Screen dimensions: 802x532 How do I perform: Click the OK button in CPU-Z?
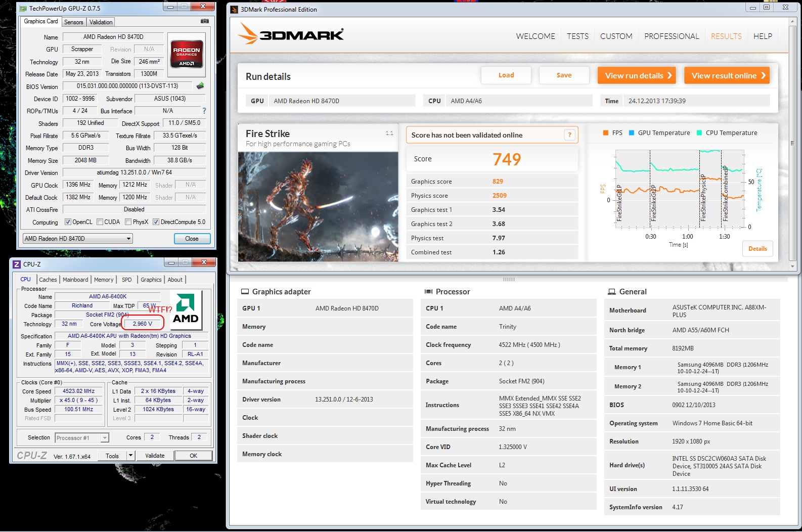[x=194, y=456]
